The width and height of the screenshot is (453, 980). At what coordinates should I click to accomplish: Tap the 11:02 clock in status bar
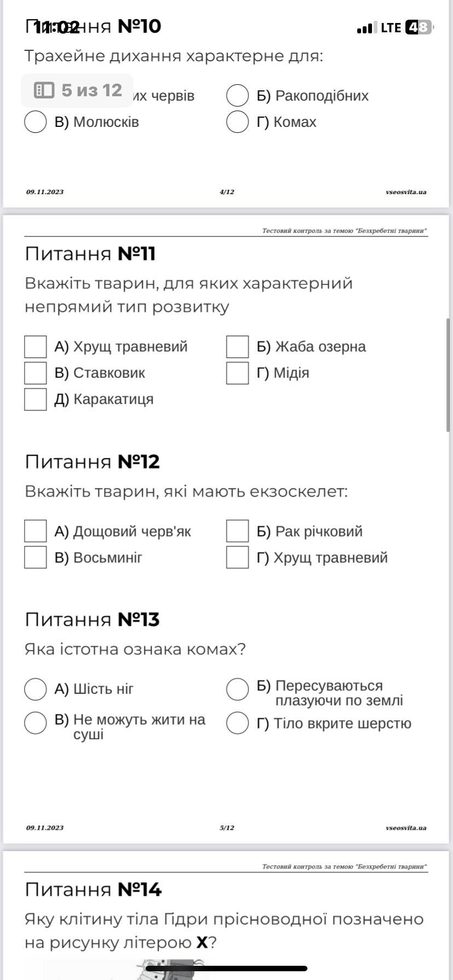(56, 27)
